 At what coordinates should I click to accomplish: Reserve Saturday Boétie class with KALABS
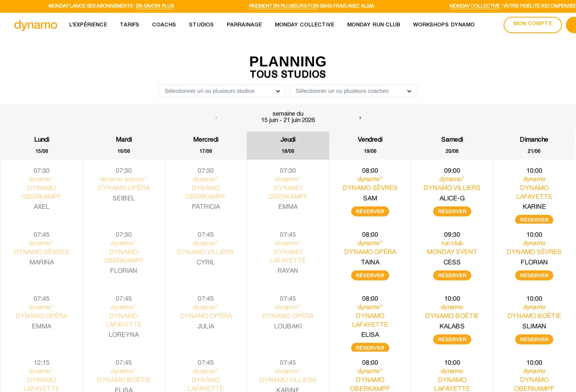[x=452, y=340]
